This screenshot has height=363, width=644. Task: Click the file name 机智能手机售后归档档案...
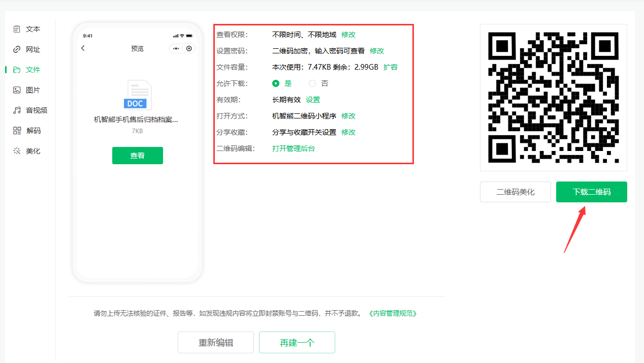click(x=136, y=119)
